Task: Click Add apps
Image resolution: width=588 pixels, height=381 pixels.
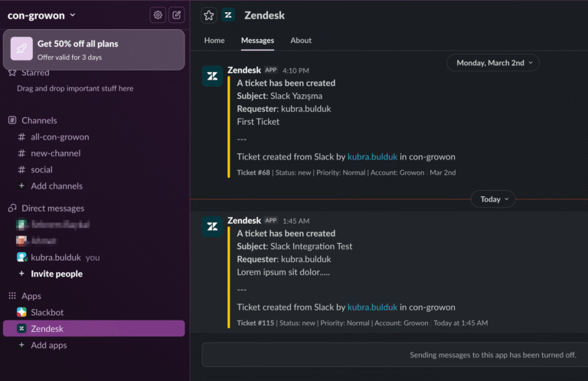Action: pyautogui.click(x=49, y=345)
